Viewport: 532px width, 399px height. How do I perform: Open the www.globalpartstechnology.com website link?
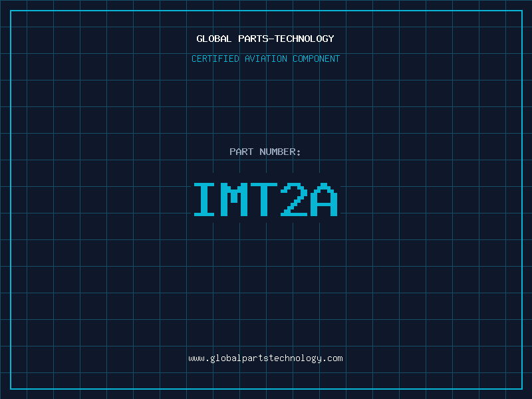click(x=265, y=358)
